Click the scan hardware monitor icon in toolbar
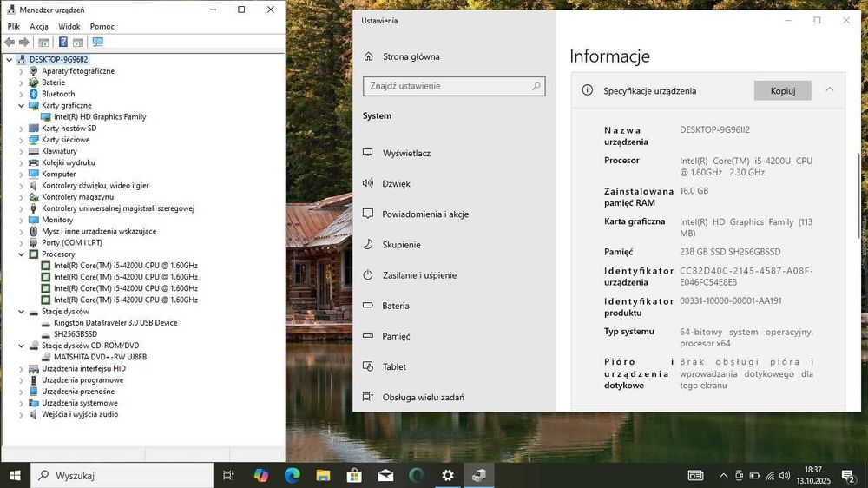The height and width of the screenshot is (488, 868). [98, 42]
